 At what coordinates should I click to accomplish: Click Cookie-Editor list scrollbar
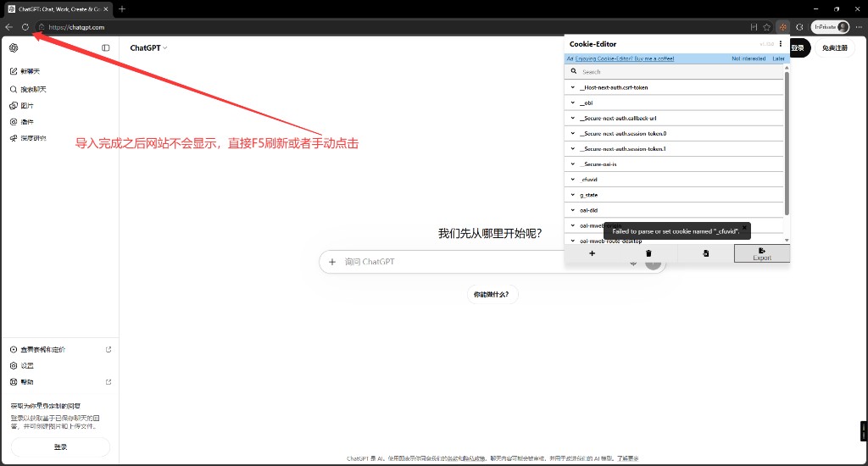click(787, 143)
